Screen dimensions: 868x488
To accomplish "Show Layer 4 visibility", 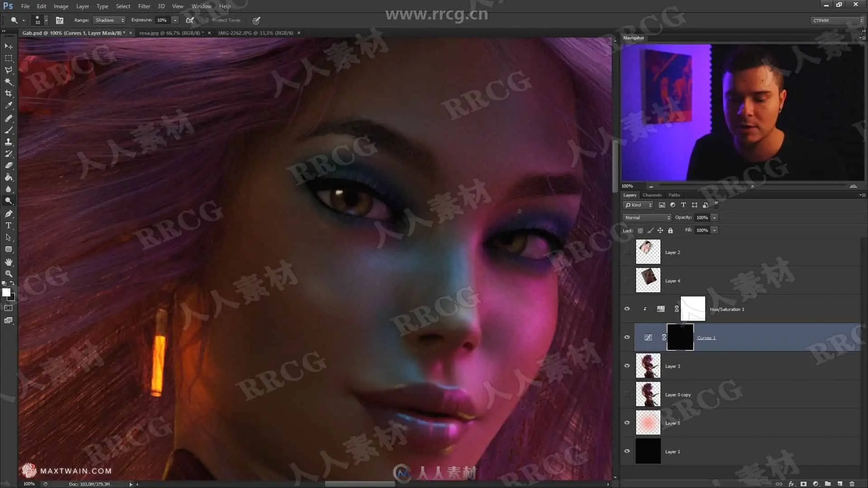I will (x=627, y=281).
